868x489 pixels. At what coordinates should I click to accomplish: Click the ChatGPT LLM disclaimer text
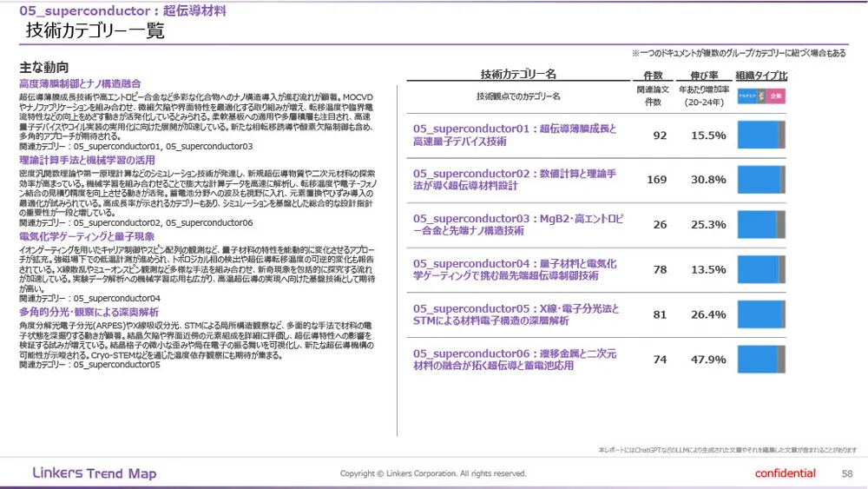tap(727, 450)
